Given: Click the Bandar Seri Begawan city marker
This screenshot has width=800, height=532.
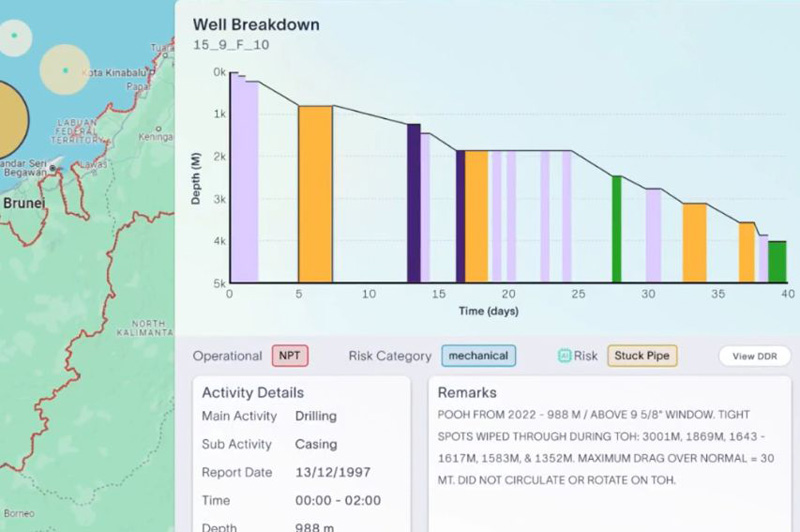Looking at the screenshot, I should (x=53, y=167).
